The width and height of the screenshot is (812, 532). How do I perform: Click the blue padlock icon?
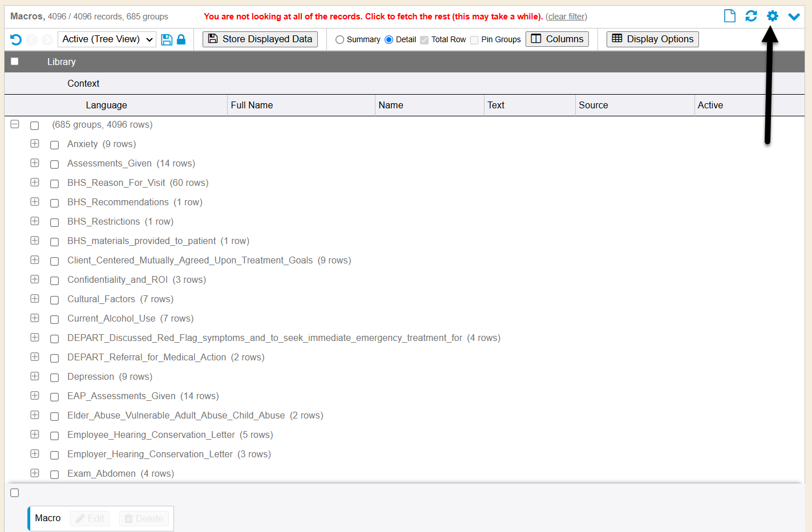(x=181, y=39)
